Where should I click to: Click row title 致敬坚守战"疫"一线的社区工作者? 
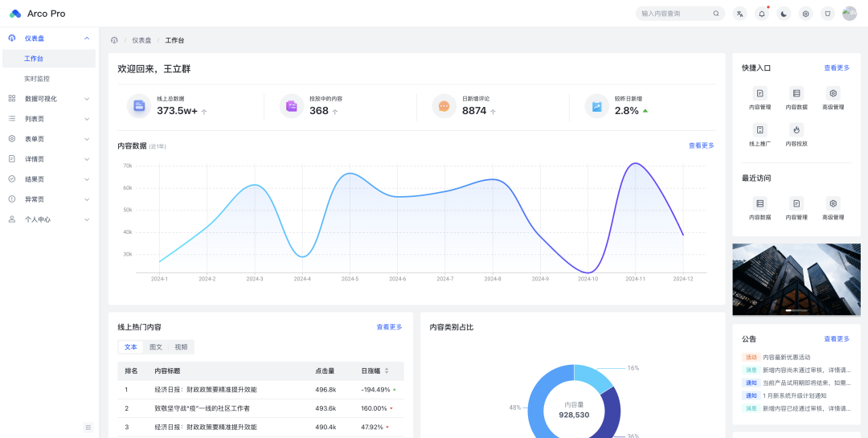click(202, 408)
